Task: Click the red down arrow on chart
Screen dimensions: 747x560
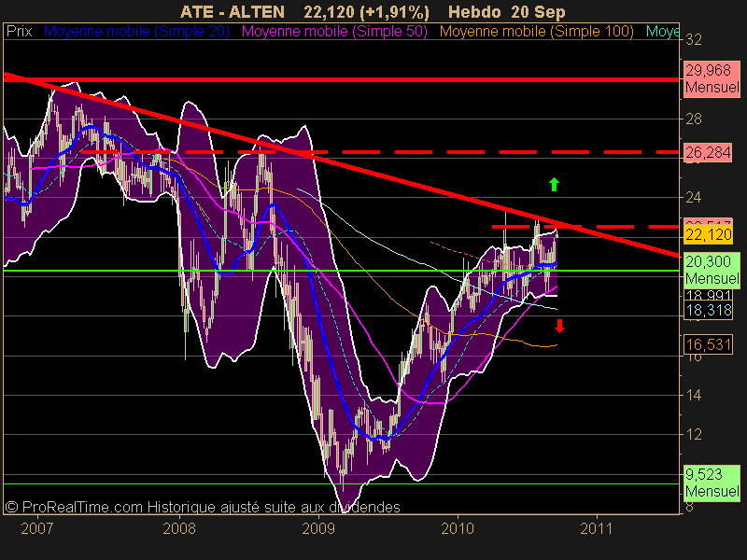Action: (x=559, y=326)
